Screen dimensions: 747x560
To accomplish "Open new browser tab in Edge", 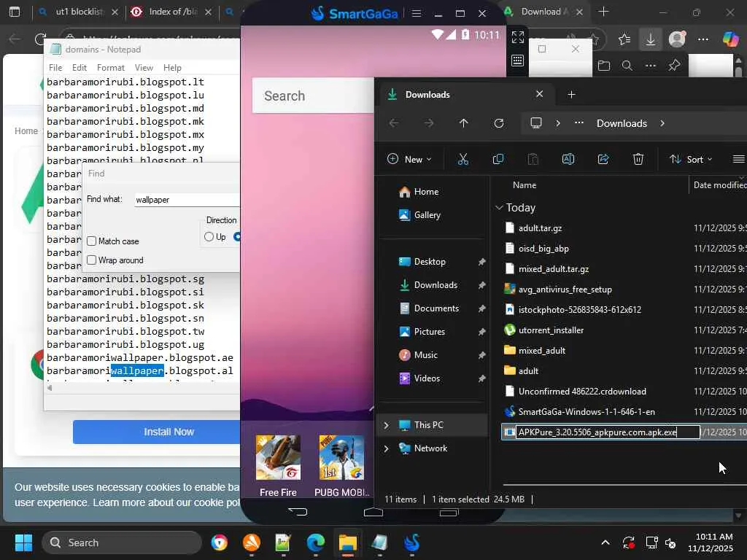I will (603, 12).
